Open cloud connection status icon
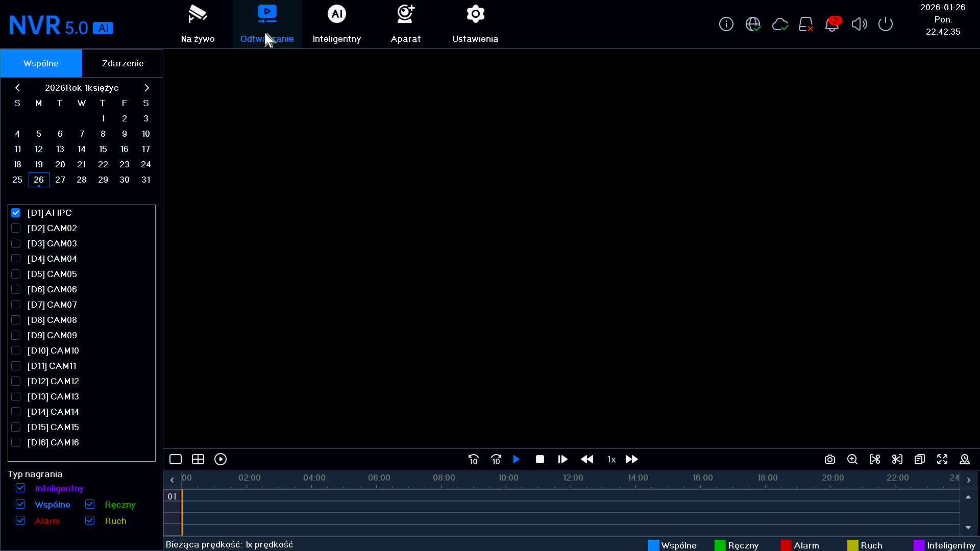Screen dimensions: 980x551 pyautogui.click(x=780, y=24)
